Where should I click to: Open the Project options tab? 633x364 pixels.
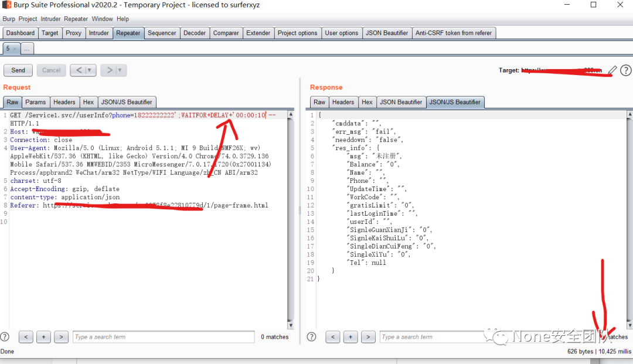click(x=298, y=33)
